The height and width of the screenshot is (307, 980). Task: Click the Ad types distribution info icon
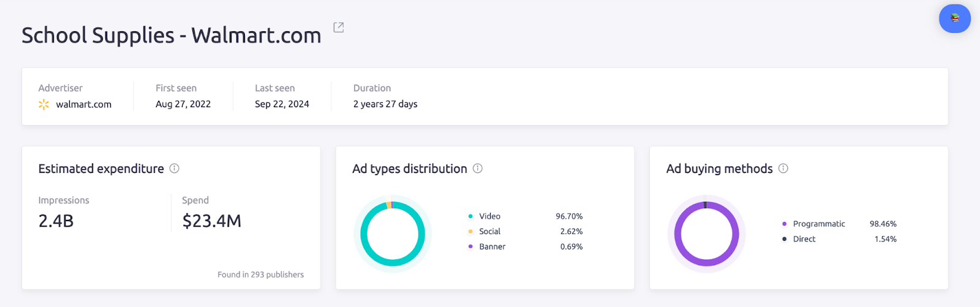tap(478, 169)
